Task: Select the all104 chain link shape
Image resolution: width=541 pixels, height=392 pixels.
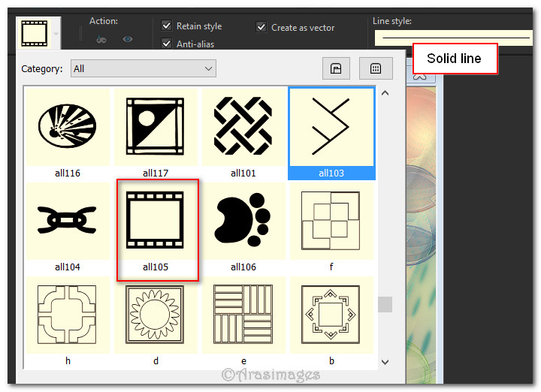Action: 68,220
